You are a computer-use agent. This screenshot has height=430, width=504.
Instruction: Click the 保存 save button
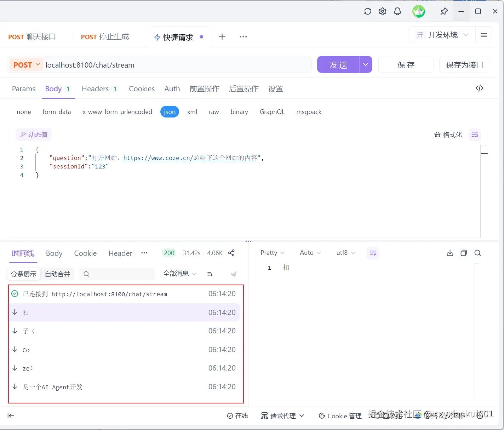click(x=406, y=65)
